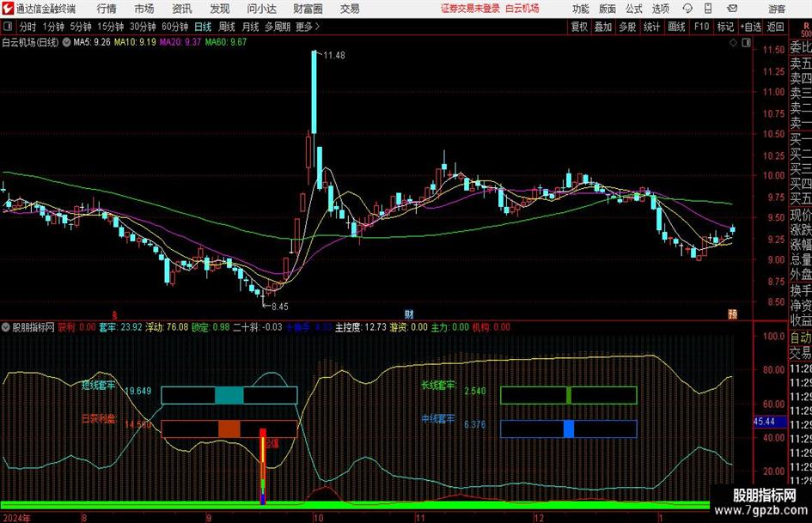This screenshot has width=812, height=523.
Task: Click the 11.48 high price label
Action: (334, 56)
